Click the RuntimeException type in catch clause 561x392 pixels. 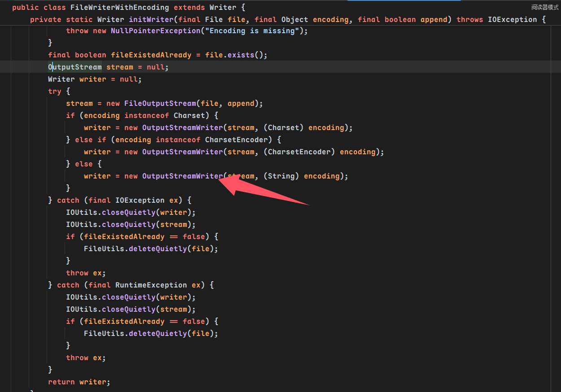point(151,285)
